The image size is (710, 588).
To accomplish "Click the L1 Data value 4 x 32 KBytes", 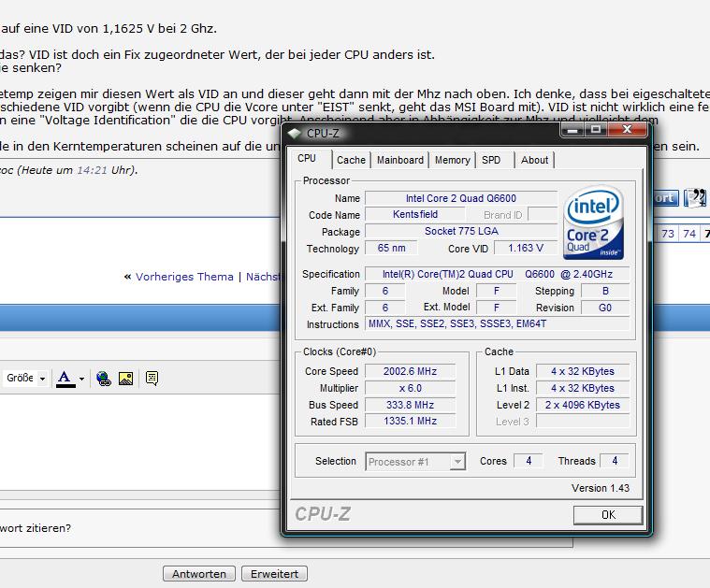I will 582,372.
